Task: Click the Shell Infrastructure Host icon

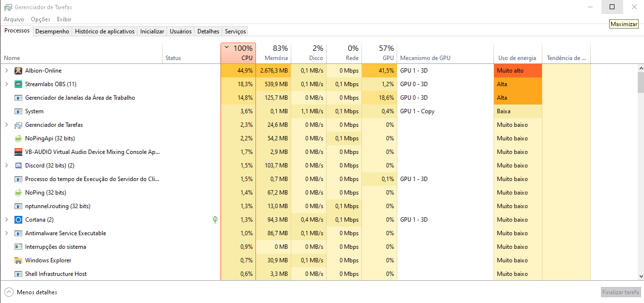Action: click(18, 274)
